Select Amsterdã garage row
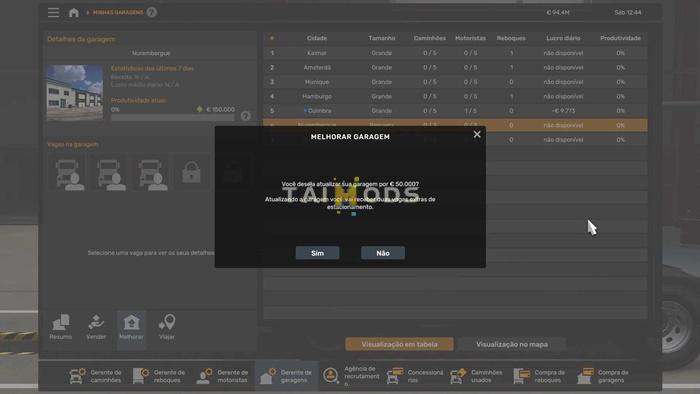Image resolution: width=700 pixels, height=394 pixels. point(455,67)
